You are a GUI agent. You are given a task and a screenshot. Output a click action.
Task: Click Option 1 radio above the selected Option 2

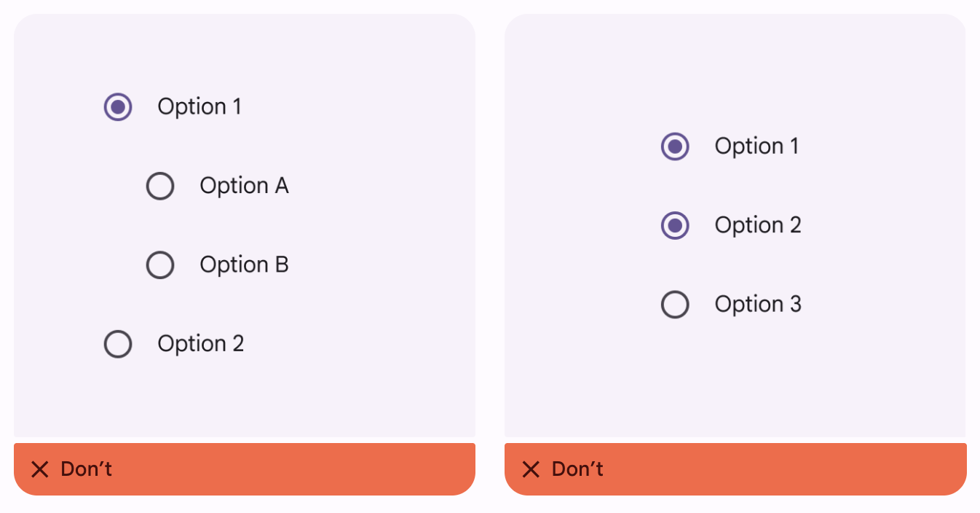point(675,146)
